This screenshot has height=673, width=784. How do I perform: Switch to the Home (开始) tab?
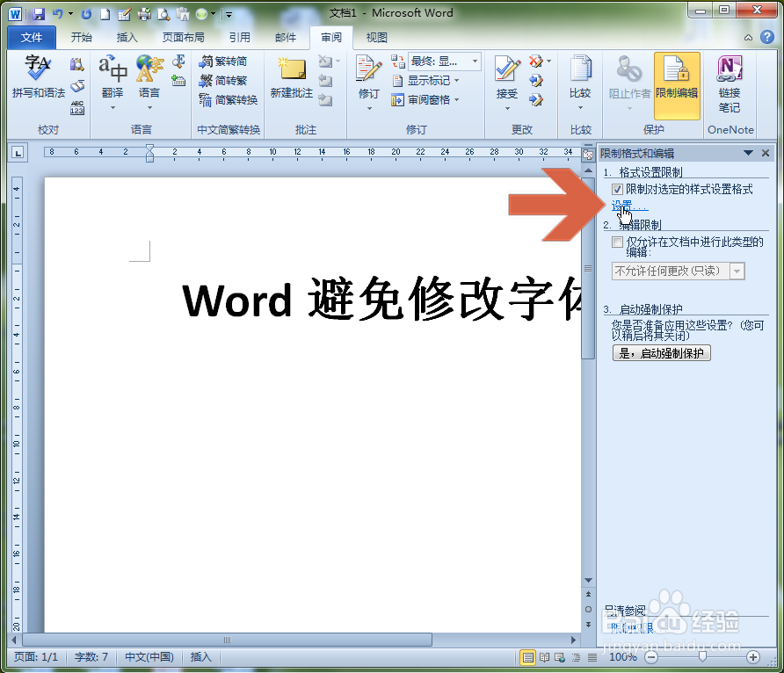tap(81, 38)
